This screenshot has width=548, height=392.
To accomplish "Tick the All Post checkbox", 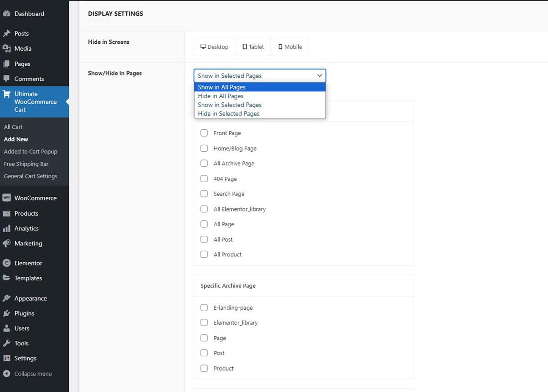I will (204, 239).
